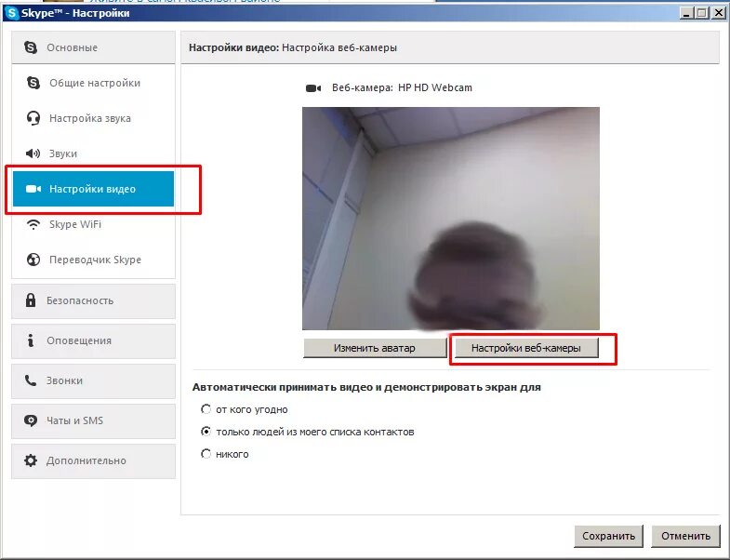730x560 pixels.
Task: Click the Skype logo icon beside Основные
Action: 31,47
